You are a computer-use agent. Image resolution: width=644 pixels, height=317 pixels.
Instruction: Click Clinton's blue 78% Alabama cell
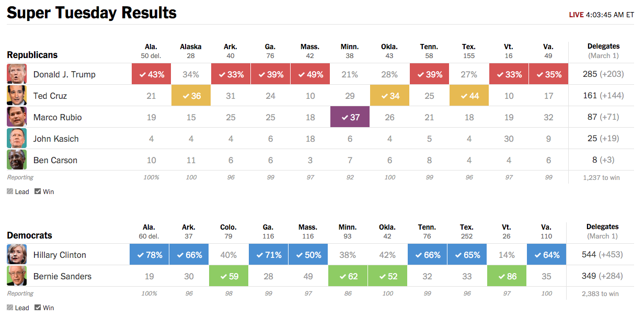(x=149, y=255)
